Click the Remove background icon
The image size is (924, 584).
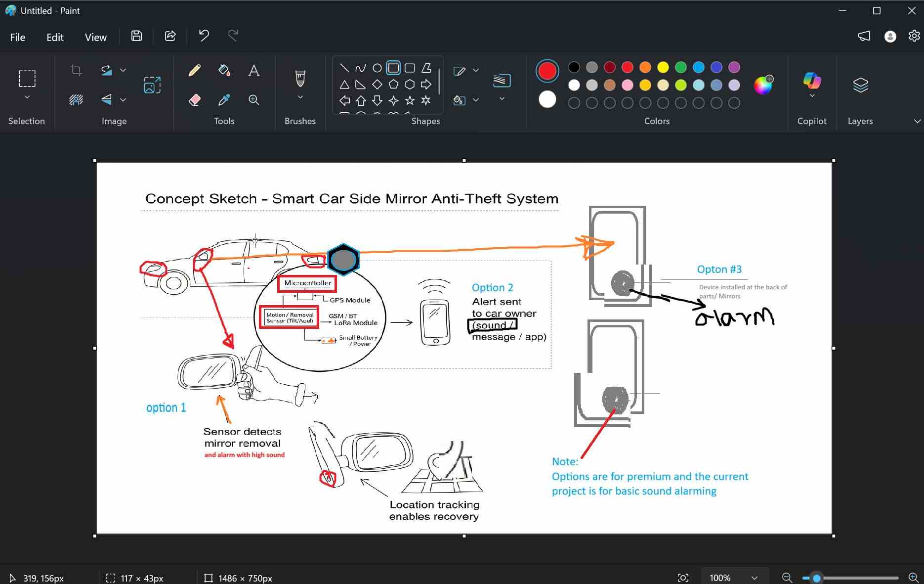[76, 100]
